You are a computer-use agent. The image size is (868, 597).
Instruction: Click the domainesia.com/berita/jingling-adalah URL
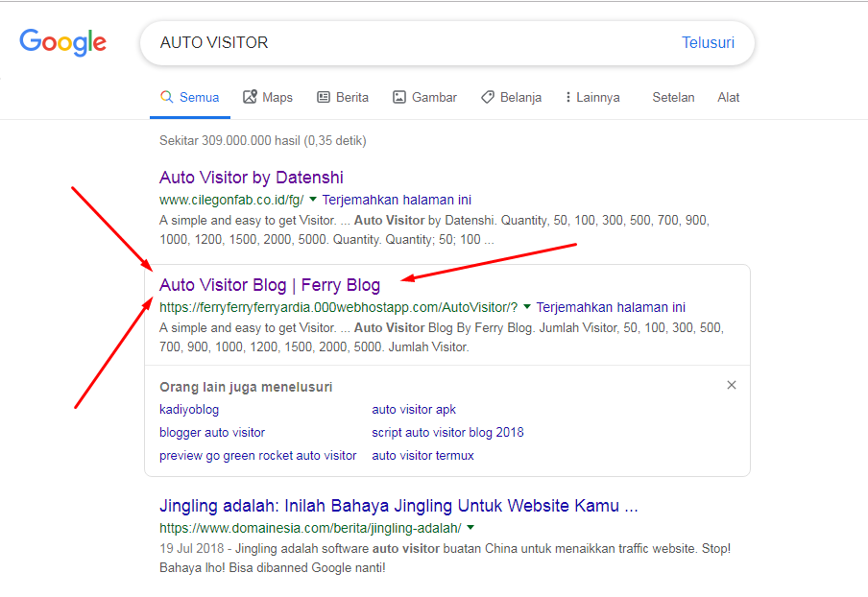coord(310,528)
